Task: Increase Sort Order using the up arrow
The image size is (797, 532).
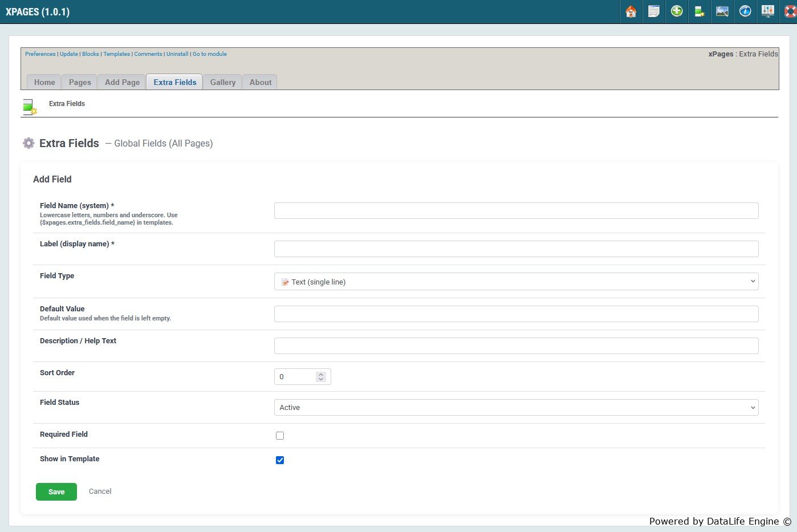Action: [x=321, y=374]
